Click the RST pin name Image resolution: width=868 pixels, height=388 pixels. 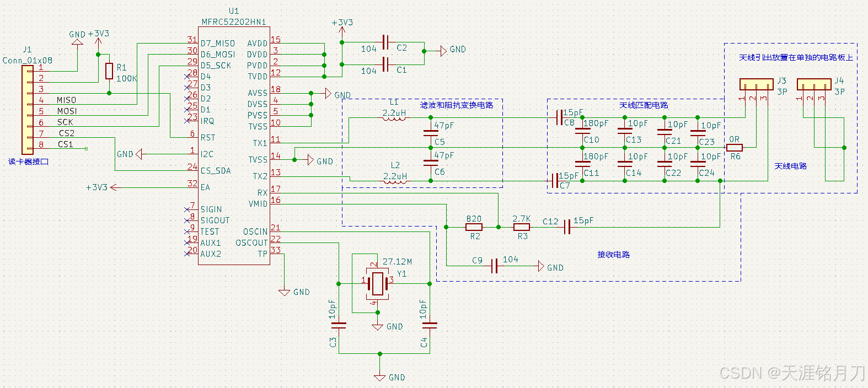pyautogui.click(x=208, y=138)
